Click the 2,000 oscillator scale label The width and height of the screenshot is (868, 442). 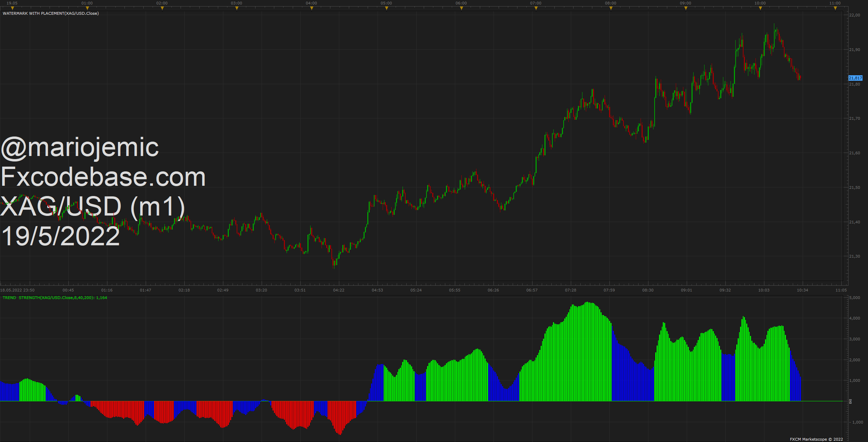point(855,360)
